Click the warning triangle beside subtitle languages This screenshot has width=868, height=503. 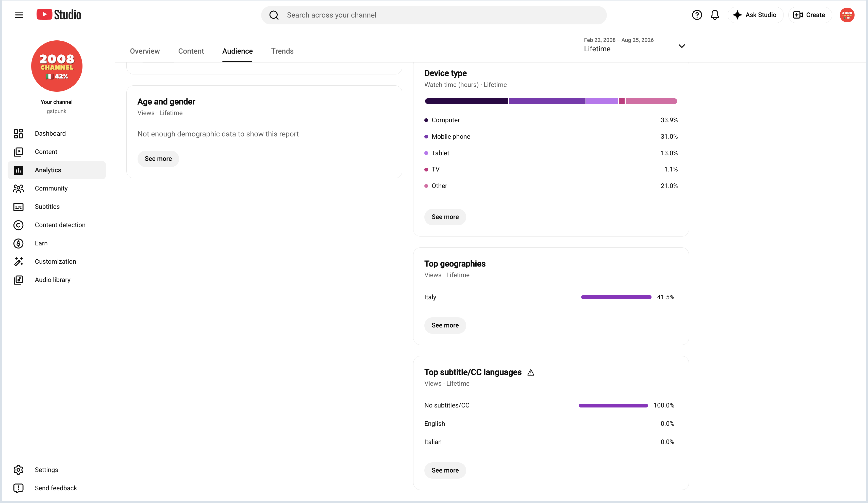(x=531, y=372)
